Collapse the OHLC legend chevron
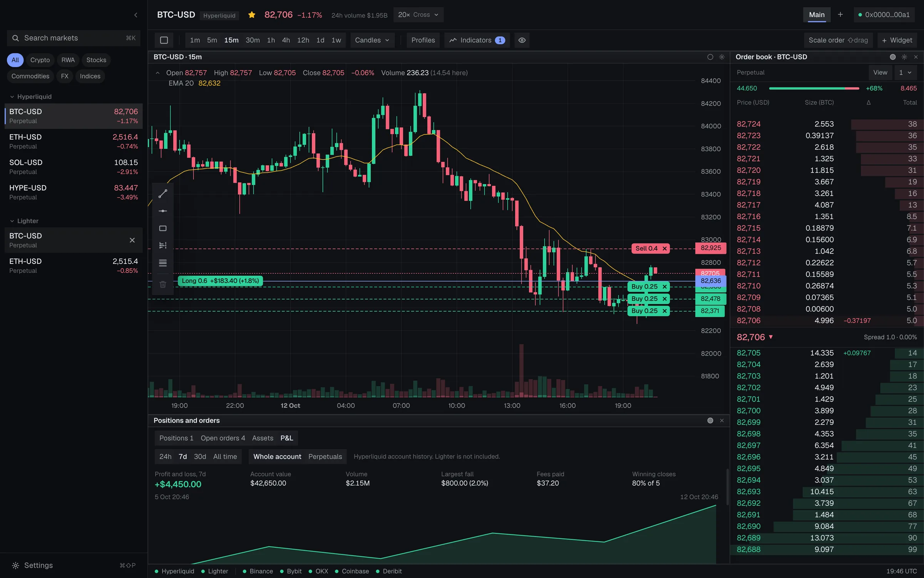The width and height of the screenshot is (924, 578). (157, 73)
